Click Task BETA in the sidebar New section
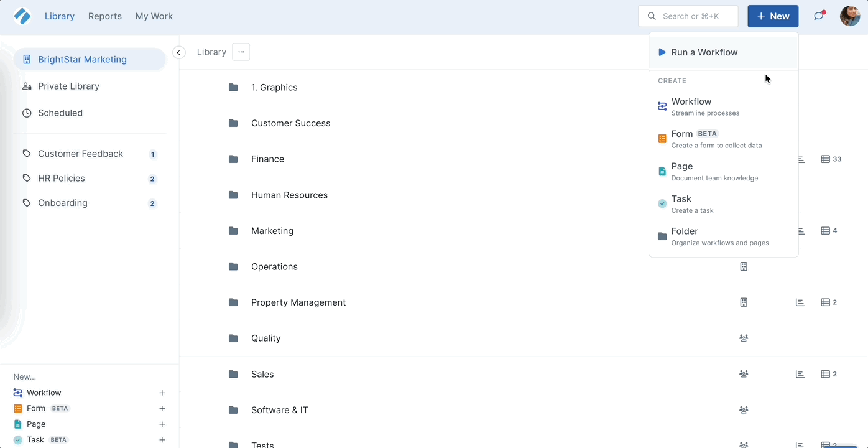This screenshot has height=448, width=868. (x=41, y=440)
